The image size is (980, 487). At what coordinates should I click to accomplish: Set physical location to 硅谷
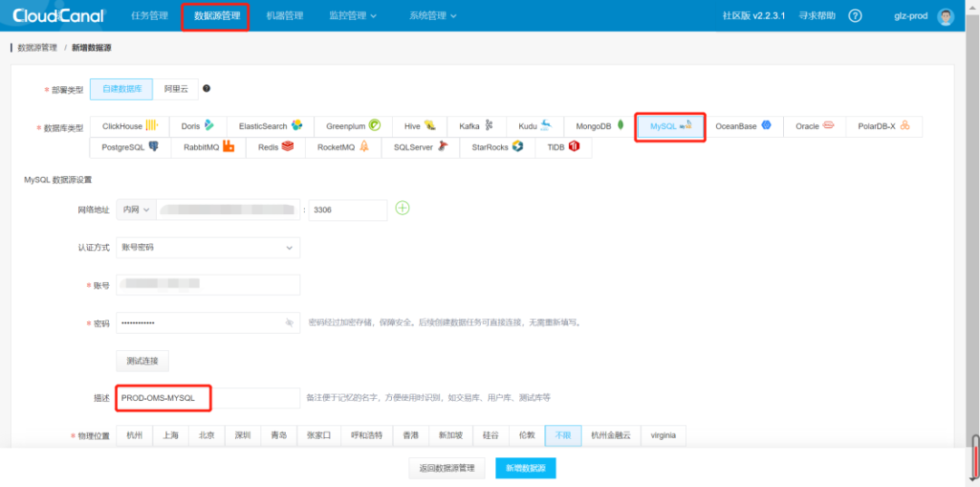click(491, 436)
